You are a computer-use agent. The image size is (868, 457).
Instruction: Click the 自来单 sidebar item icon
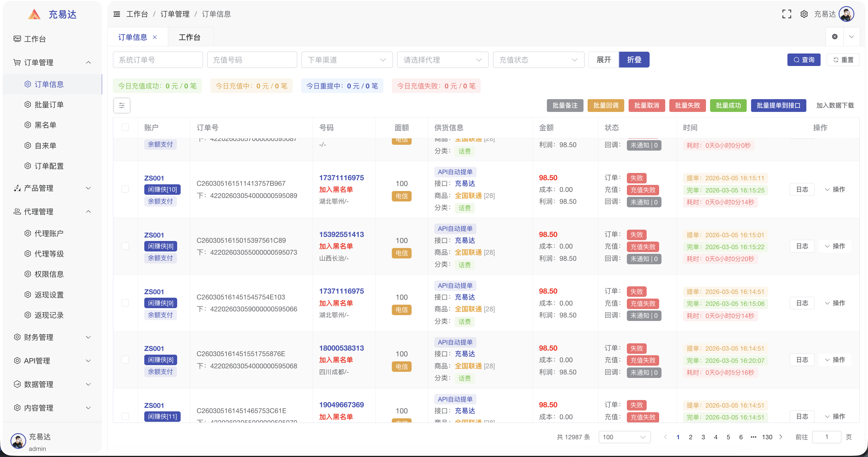click(28, 145)
